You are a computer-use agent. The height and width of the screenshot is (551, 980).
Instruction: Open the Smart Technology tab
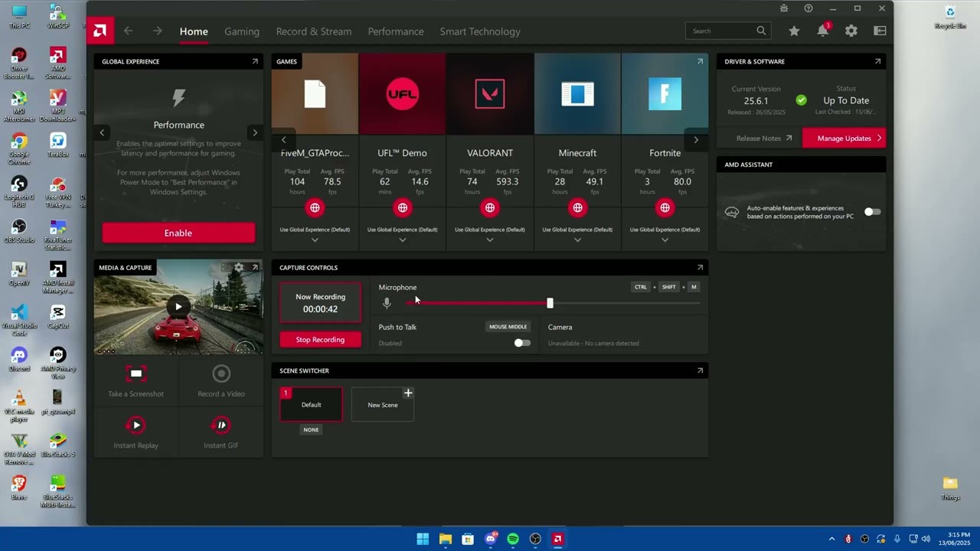(480, 31)
